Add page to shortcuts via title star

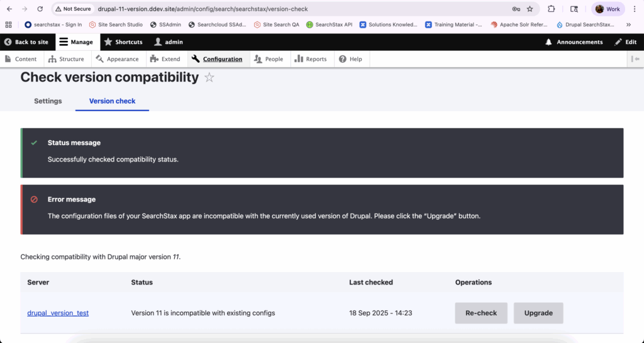coord(209,77)
